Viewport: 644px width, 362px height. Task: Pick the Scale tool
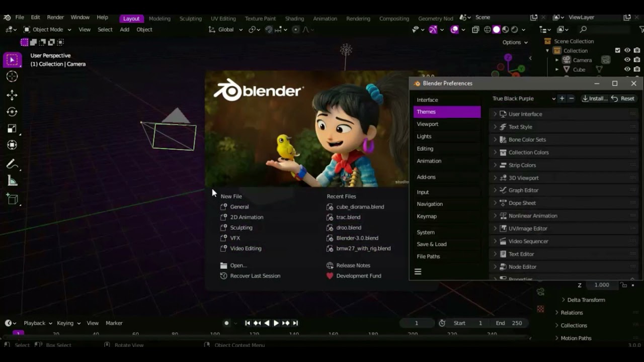click(12, 128)
